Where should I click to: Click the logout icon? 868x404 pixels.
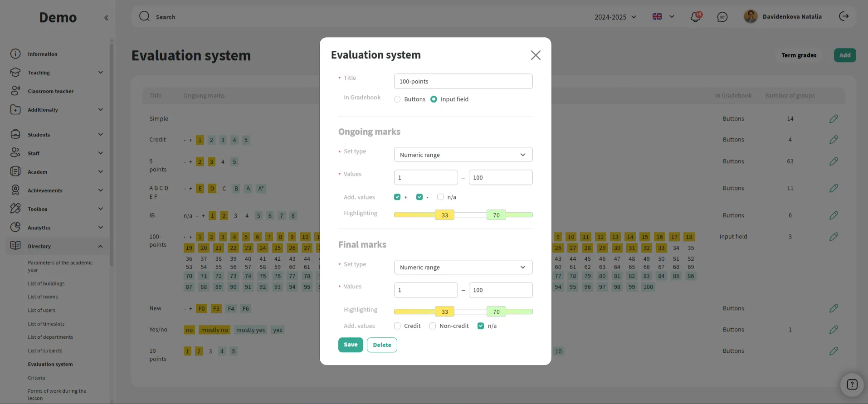844,16
